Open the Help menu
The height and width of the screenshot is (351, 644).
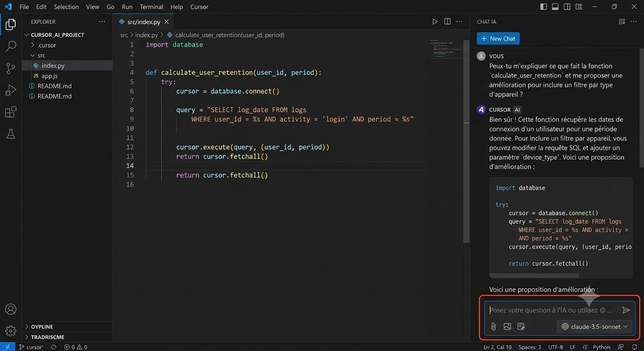(177, 7)
